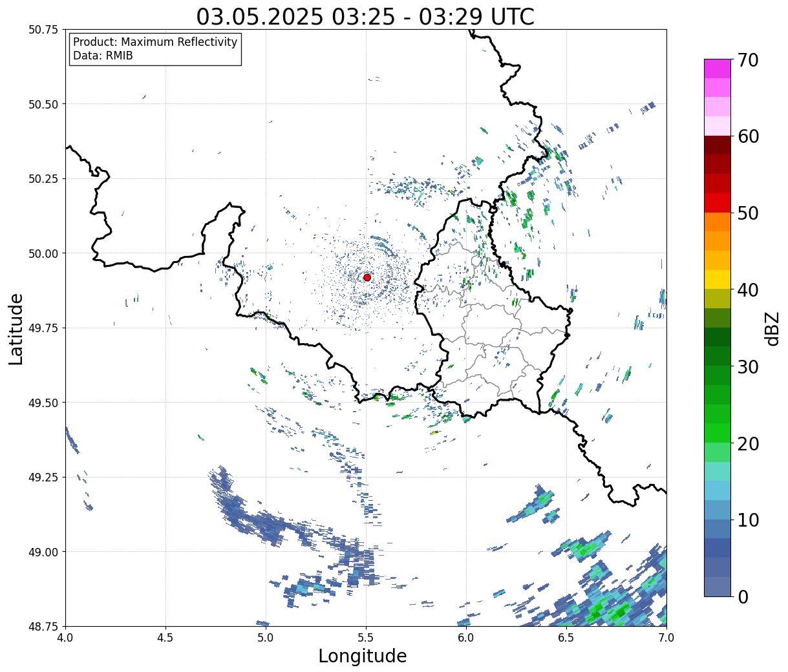Click the latitude tick label 49.50
This screenshot has height=672, width=788.
coord(43,403)
